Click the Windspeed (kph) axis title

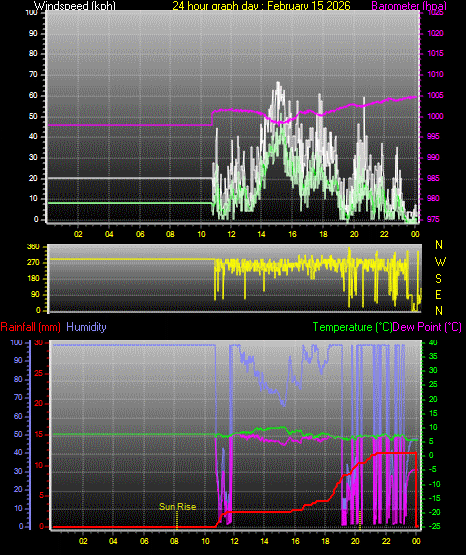point(75,6)
